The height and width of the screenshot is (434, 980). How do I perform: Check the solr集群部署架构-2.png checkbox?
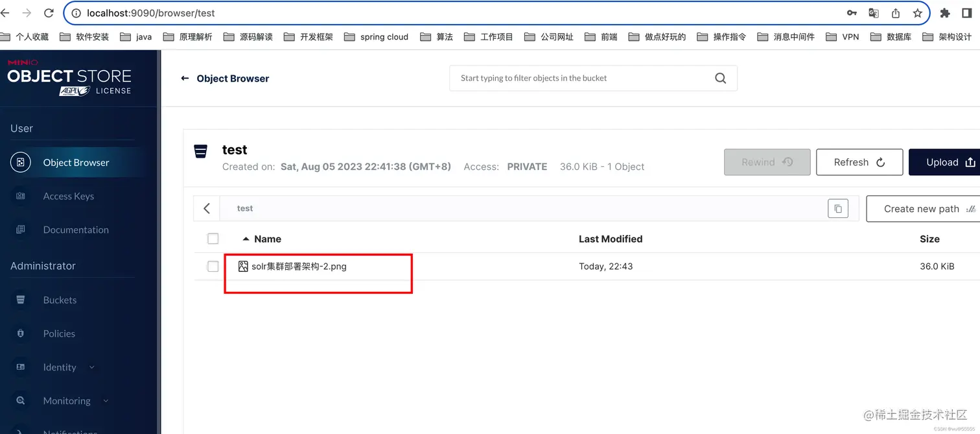point(213,267)
